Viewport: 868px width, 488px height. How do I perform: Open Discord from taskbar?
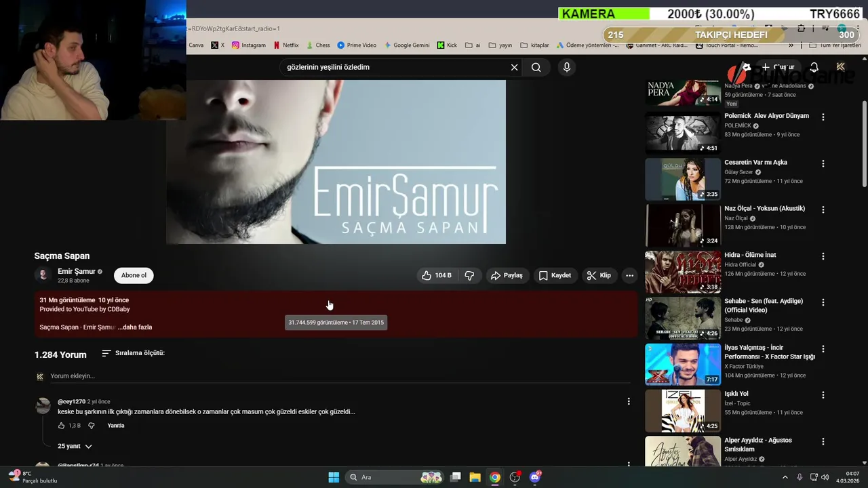[x=535, y=477]
